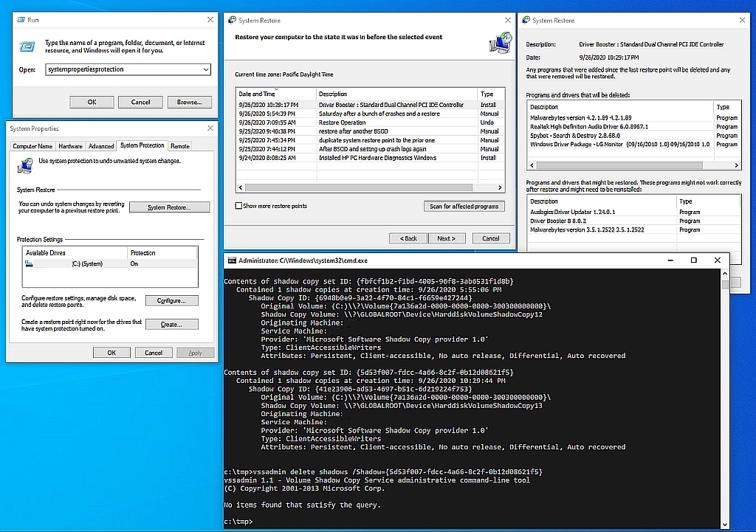Select 'duplicate system restore point' row
756x532 pixels.
(x=371, y=140)
